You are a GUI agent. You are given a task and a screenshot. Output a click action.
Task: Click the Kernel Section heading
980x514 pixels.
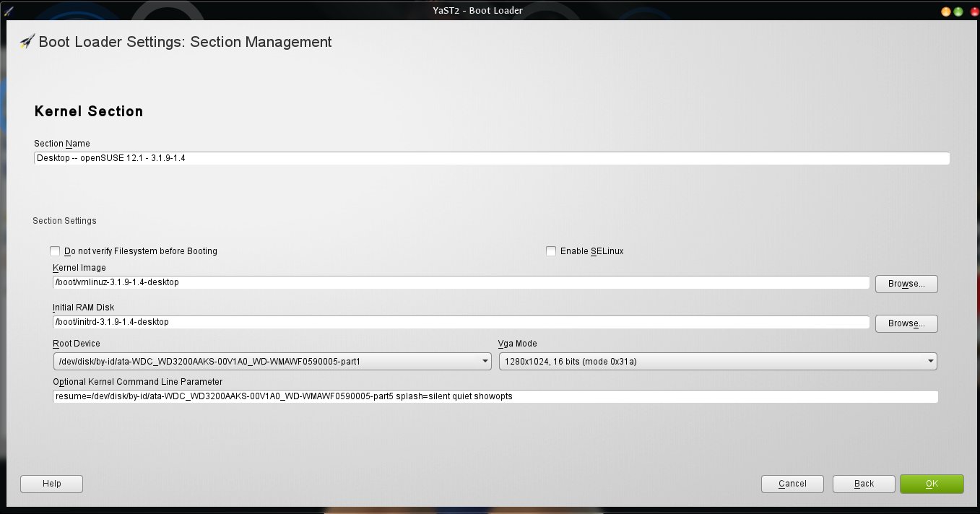click(89, 111)
